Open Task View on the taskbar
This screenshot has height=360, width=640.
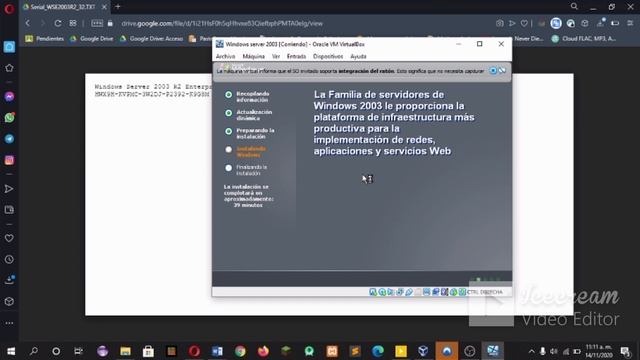point(78,351)
